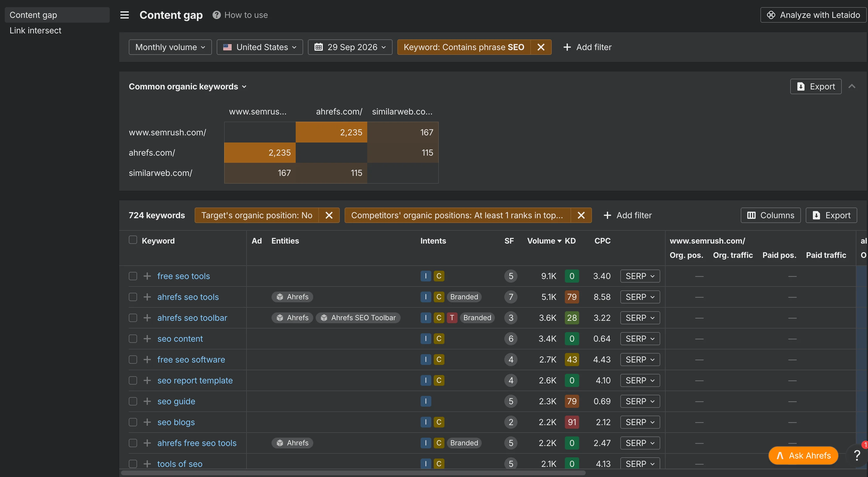
Task: Click the 2,235 cell in the semrush row
Action: [331, 132]
